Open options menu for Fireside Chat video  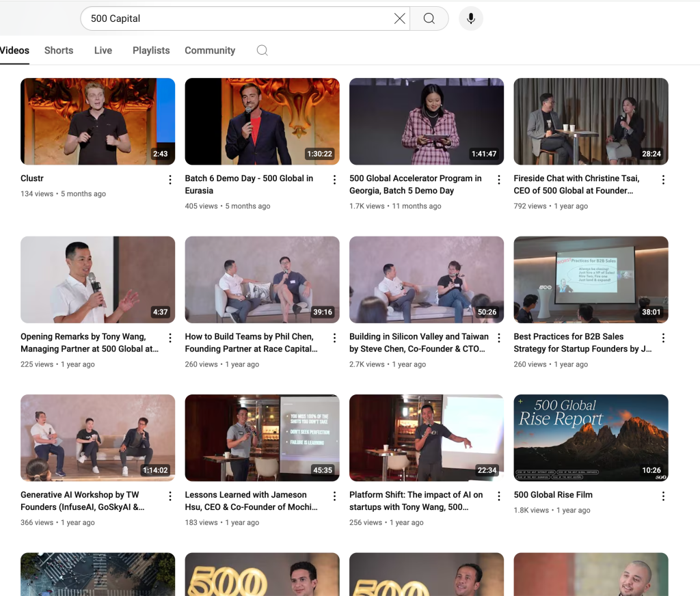point(663,180)
